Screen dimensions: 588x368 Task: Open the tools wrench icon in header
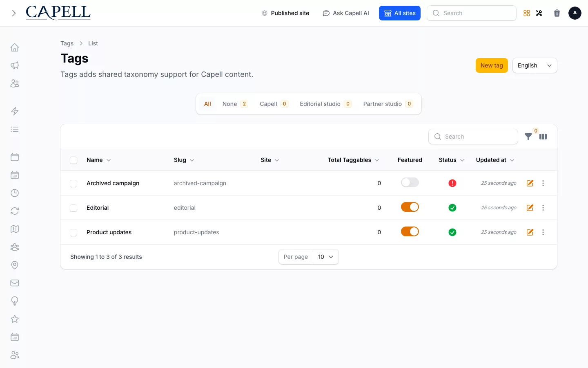[x=539, y=13]
